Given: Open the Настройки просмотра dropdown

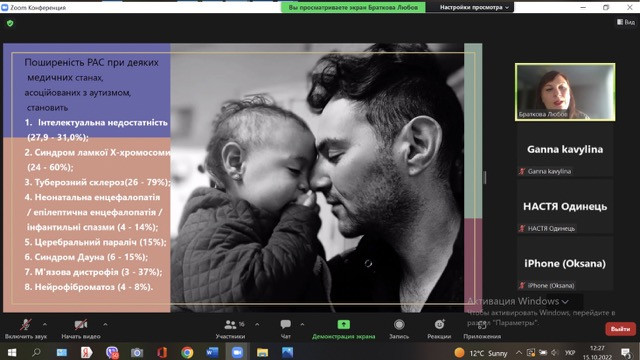Looking at the screenshot, I should pyautogui.click(x=474, y=7).
